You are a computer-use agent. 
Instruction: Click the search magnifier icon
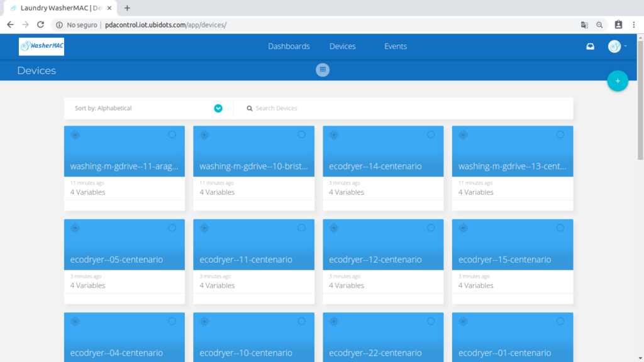click(x=249, y=108)
